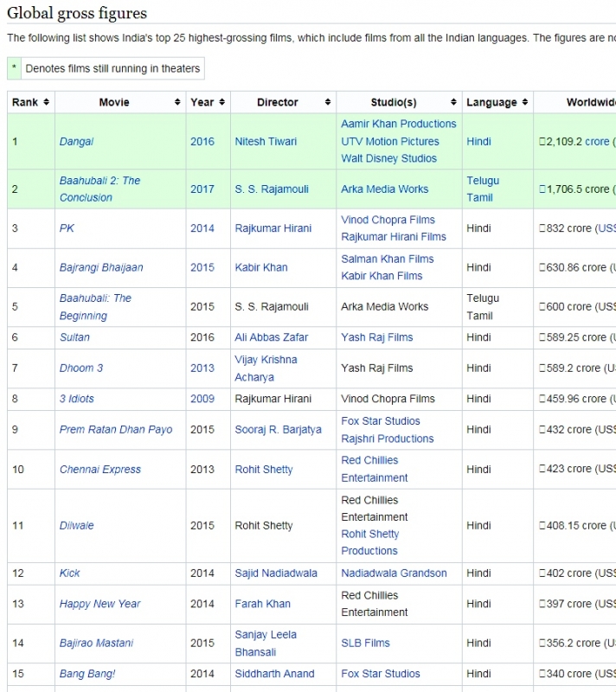
Task: Follow the Vijay Krishna Acharya link
Action: [266, 368]
